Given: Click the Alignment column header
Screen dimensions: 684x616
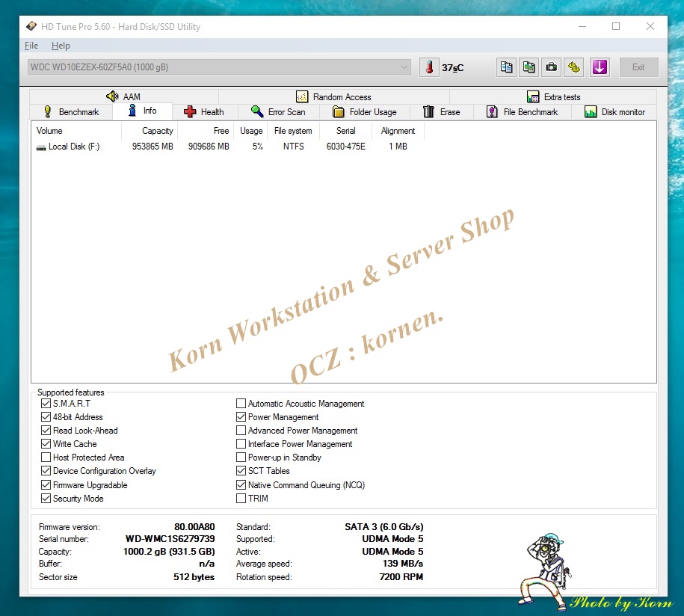Looking at the screenshot, I should [398, 131].
